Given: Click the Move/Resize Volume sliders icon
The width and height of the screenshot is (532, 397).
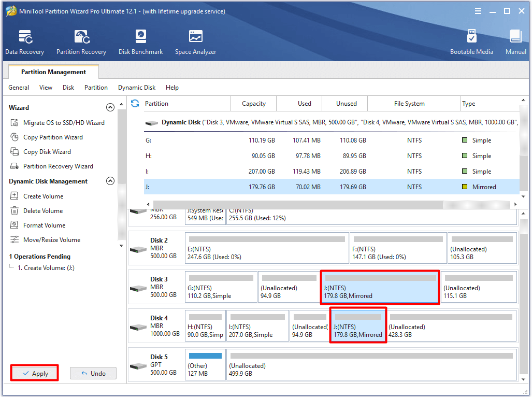Looking at the screenshot, I should point(15,240).
